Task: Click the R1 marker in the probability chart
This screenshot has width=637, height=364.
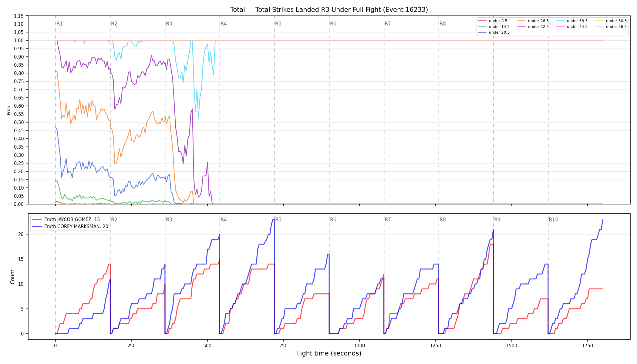Action: (59, 24)
